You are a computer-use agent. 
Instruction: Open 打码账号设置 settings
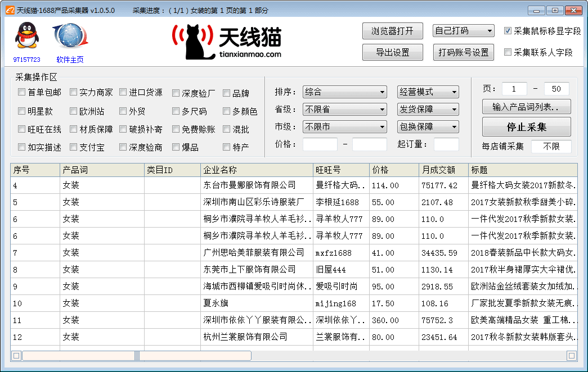pos(464,52)
